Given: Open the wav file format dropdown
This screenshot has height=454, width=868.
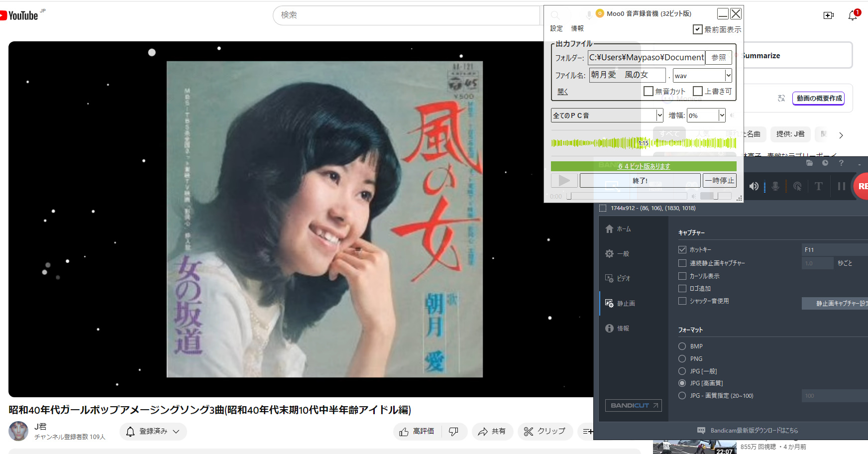Looking at the screenshot, I should point(702,76).
